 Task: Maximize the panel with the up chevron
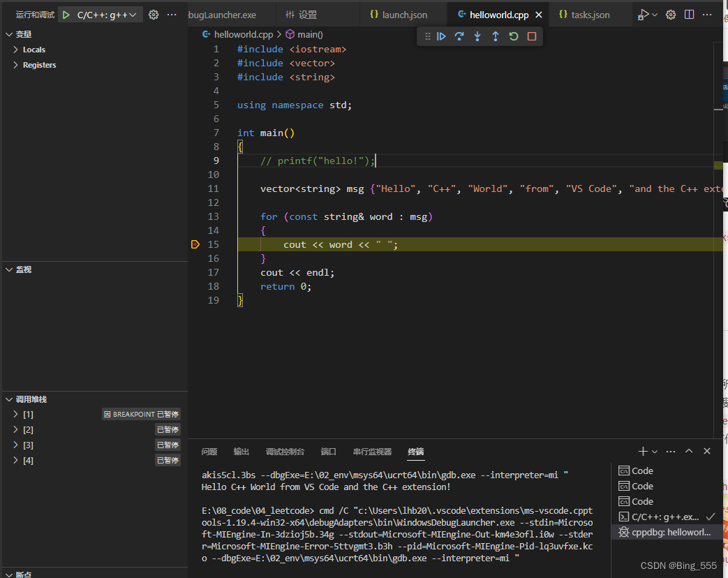tap(689, 451)
